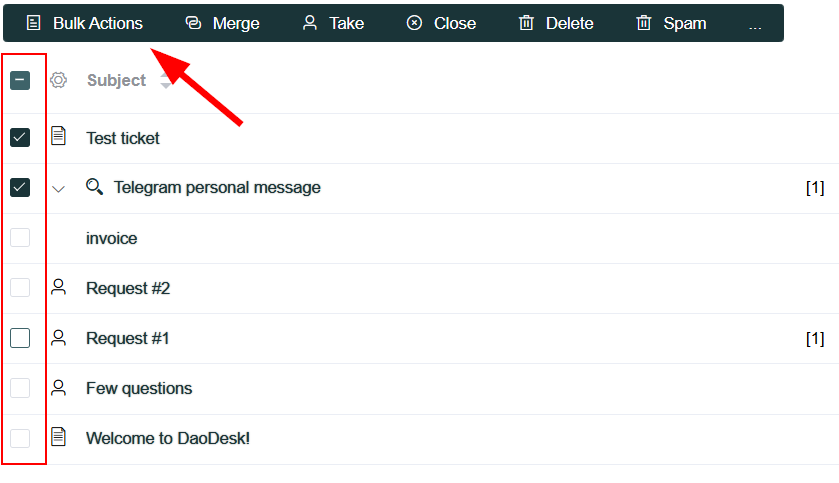Click the [1] counter on Request #1
The height and width of the screenshot is (483, 839).
(x=815, y=339)
